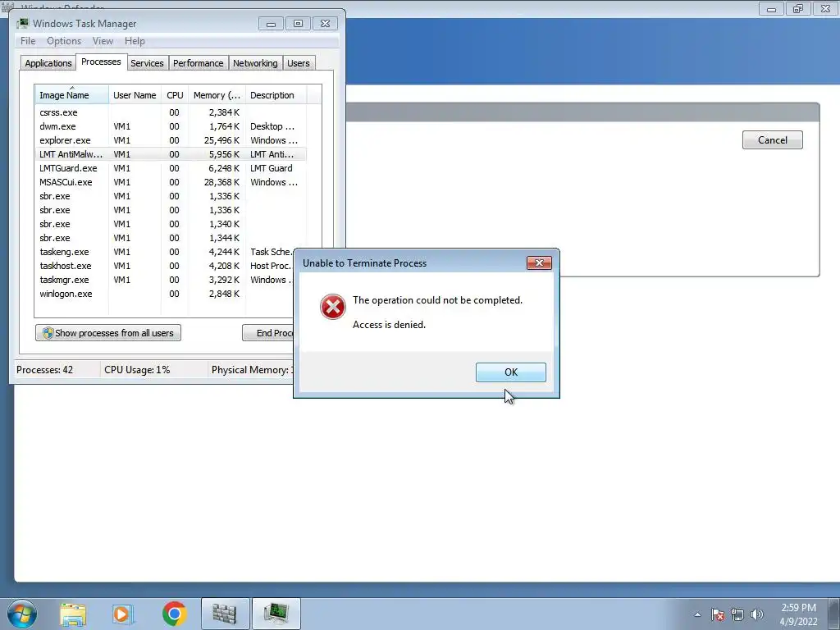The height and width of the screenshot is (630, 840).
Task: Select the taskeng.exe process
Action: (x=164, y=252)
